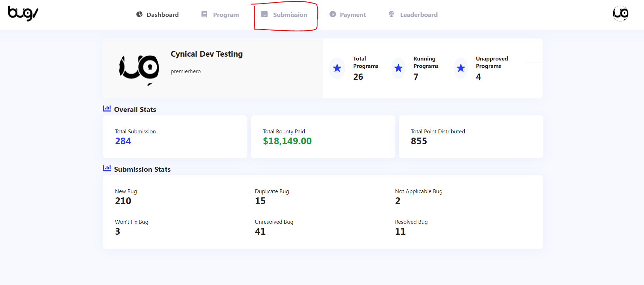This screenshot has height=285, width=644.
Task: Click the Total Bounty Paid $18,149.00
Action: point(287,141)
